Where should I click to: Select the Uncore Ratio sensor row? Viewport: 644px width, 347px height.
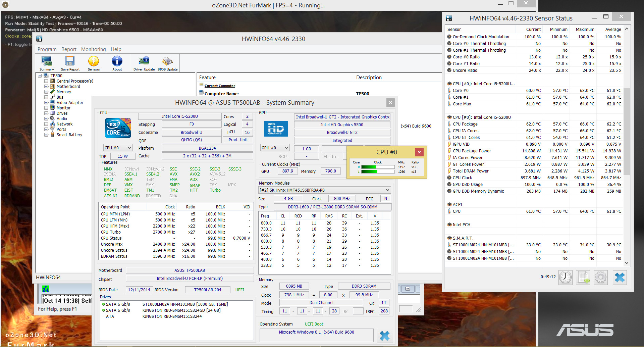[534, 70]
